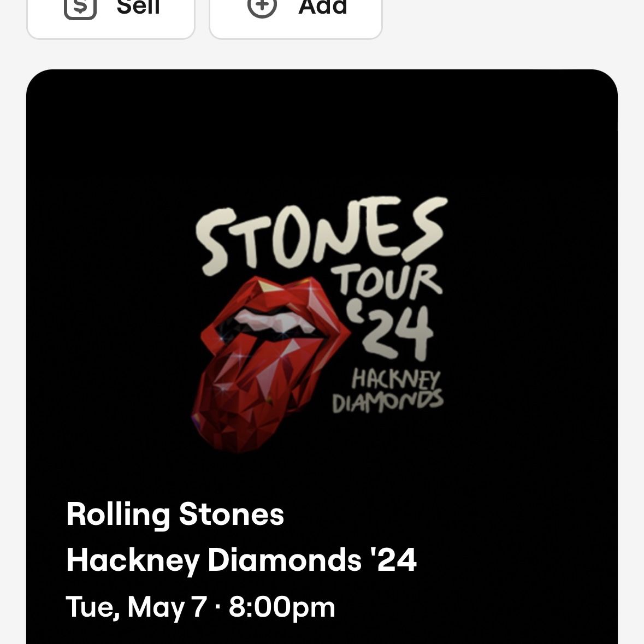Tap the dollar sign Sell icon

click(x=80, y=7)
